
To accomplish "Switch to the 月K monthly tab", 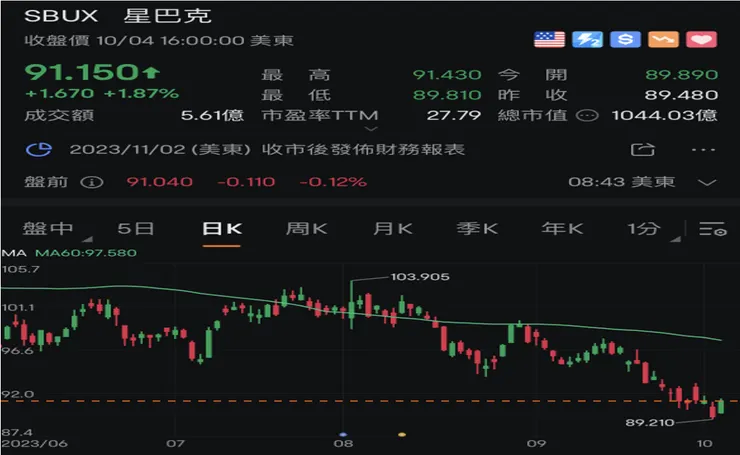I will [x=393, y=229].
